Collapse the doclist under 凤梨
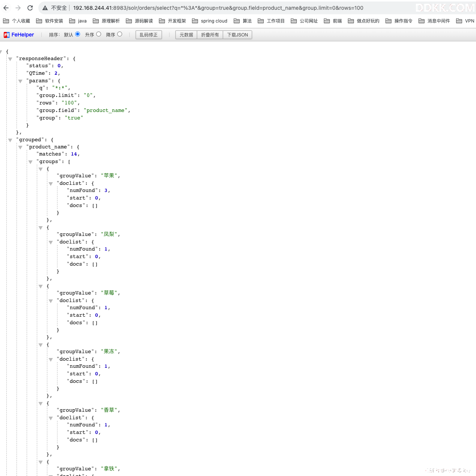 click(x=51, y=242)
